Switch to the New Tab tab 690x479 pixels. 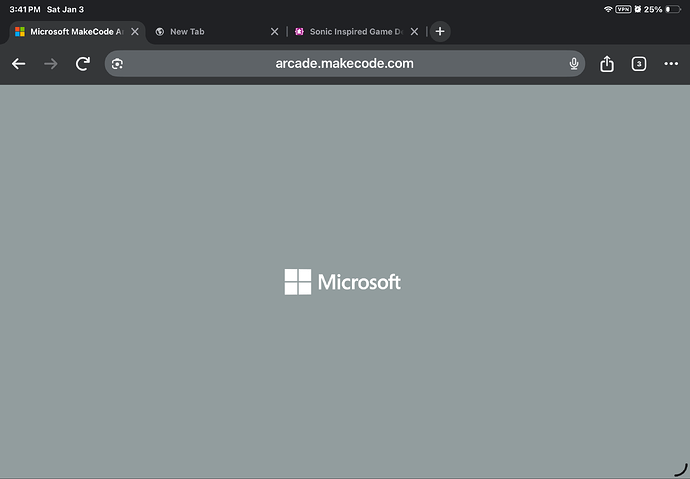(216, 32)
